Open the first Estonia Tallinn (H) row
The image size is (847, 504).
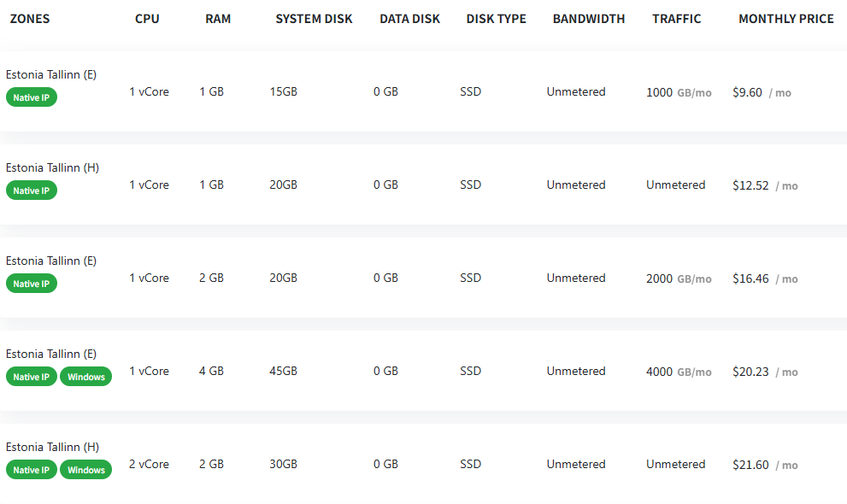click(424, 185)
